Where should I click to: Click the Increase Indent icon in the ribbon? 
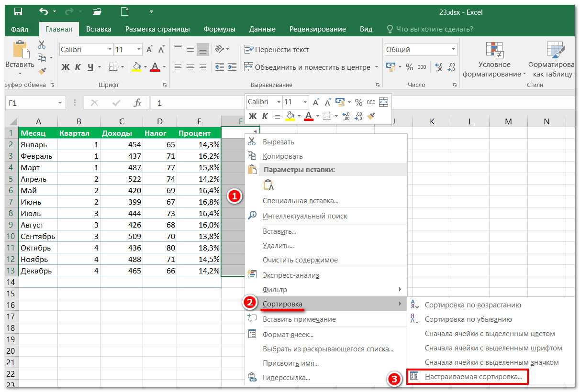(232, 67)
